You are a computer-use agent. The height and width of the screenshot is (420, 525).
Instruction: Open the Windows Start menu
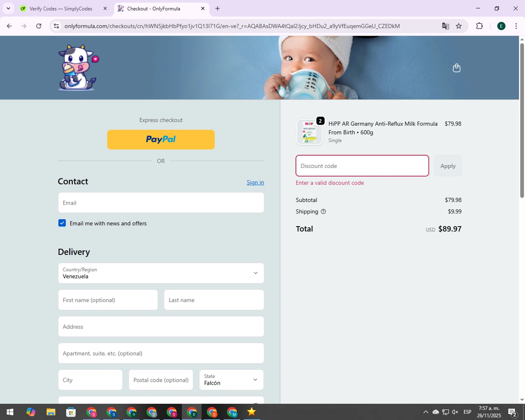[10, 412]
